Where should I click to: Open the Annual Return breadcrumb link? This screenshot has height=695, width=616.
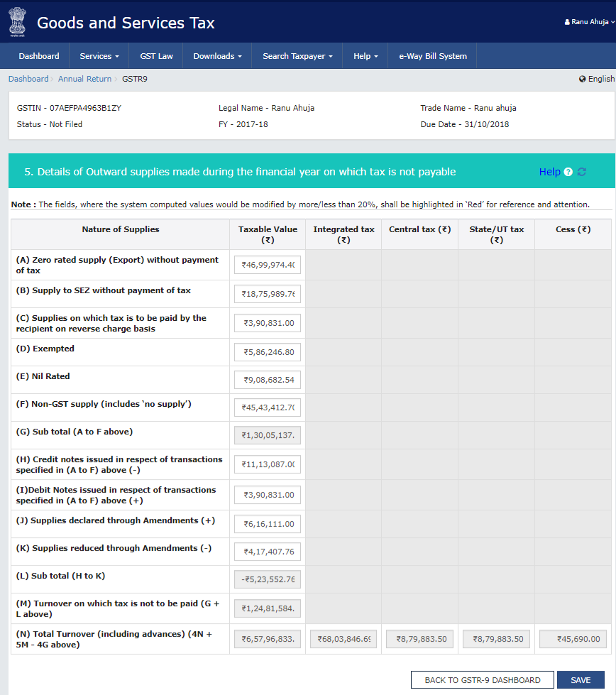point(85,79)
